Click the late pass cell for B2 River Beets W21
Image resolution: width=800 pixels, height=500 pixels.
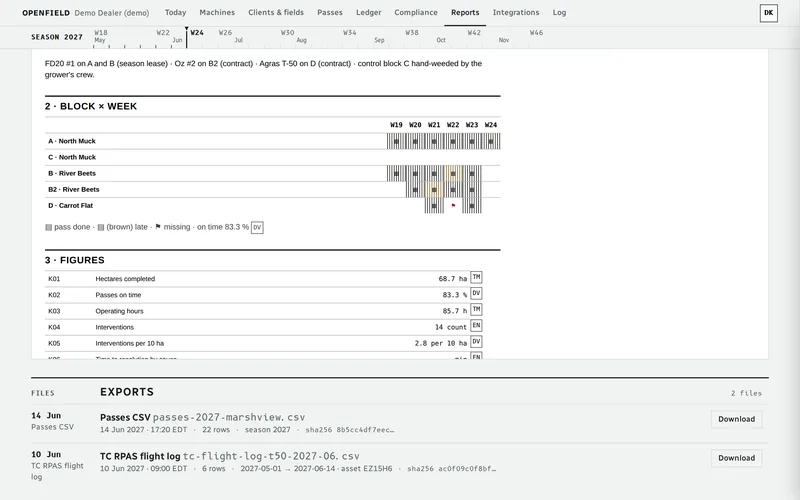[434, 190]
